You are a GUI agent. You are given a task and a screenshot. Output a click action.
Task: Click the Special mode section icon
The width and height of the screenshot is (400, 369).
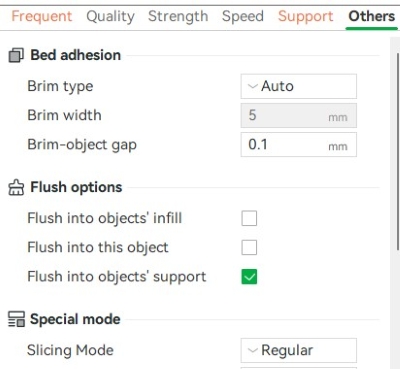(x=16, y=319)
